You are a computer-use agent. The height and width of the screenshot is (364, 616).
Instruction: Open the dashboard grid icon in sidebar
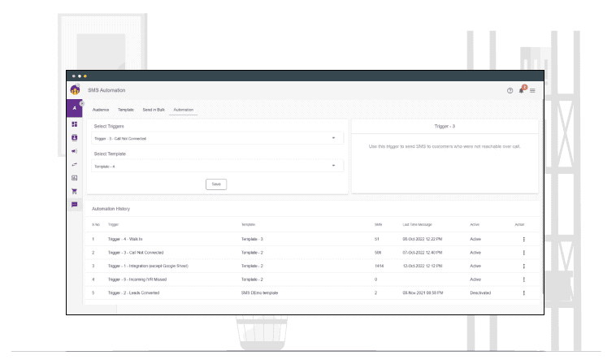pos(76,124)
